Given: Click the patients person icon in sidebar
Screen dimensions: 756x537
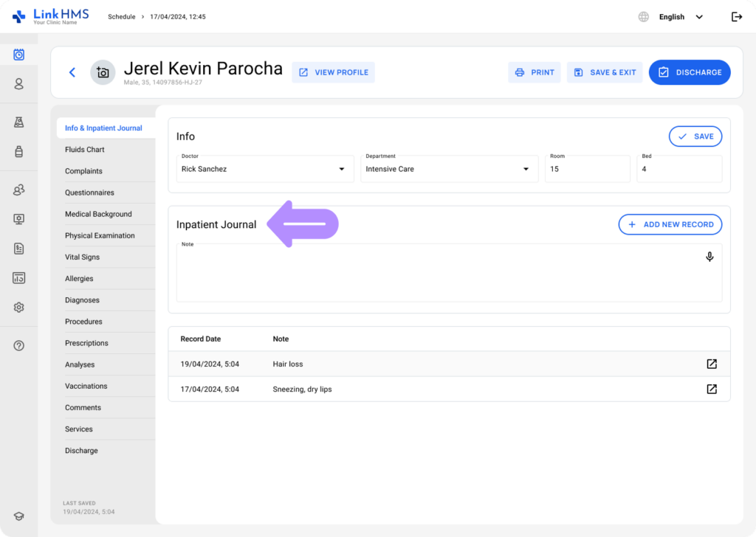Looking at the screenshot, I should [x=19, y=84].
